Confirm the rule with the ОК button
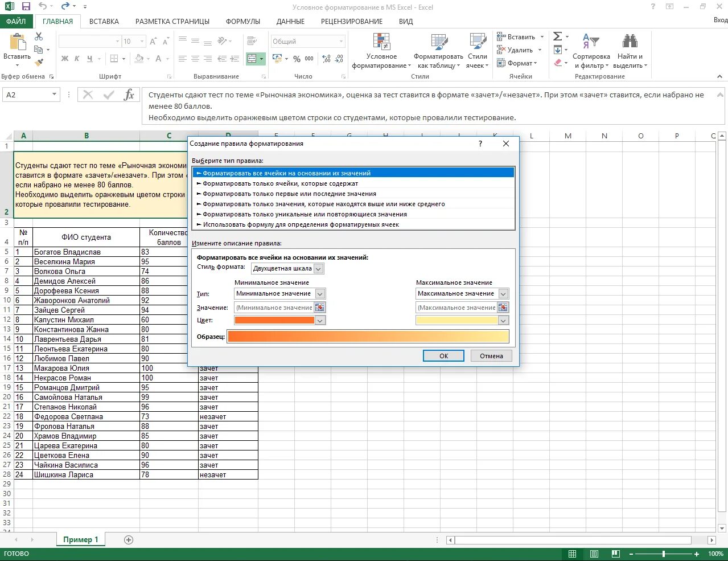 pos(444,356)
